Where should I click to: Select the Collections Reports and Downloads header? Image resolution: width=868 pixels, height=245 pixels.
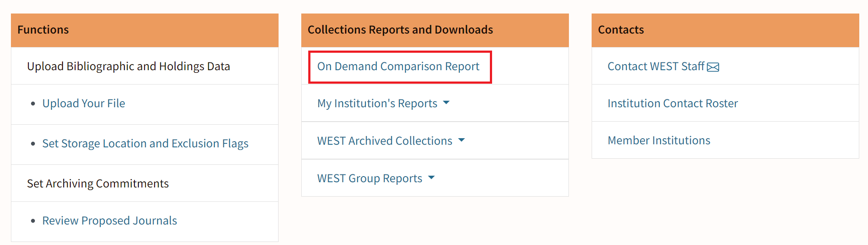coord(435,30)
